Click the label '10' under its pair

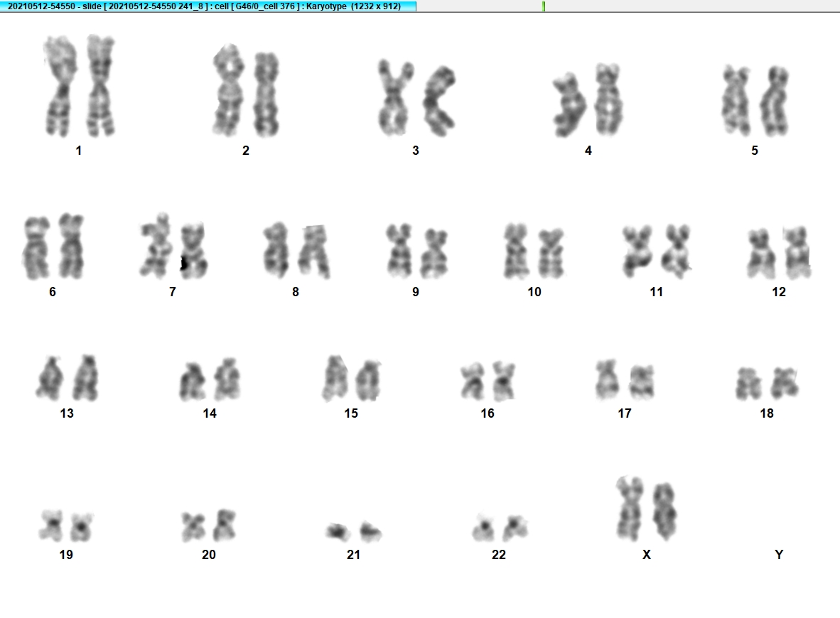pos(534,292)
